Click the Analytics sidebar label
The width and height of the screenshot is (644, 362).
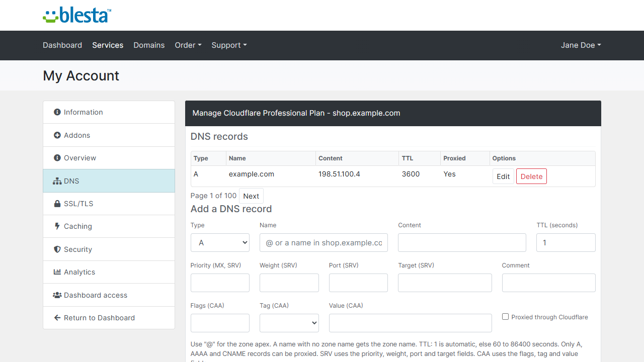[79, 272]
